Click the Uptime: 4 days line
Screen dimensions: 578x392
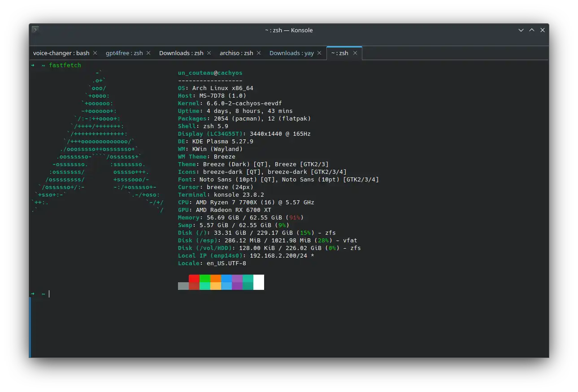(x=235, y=111)
